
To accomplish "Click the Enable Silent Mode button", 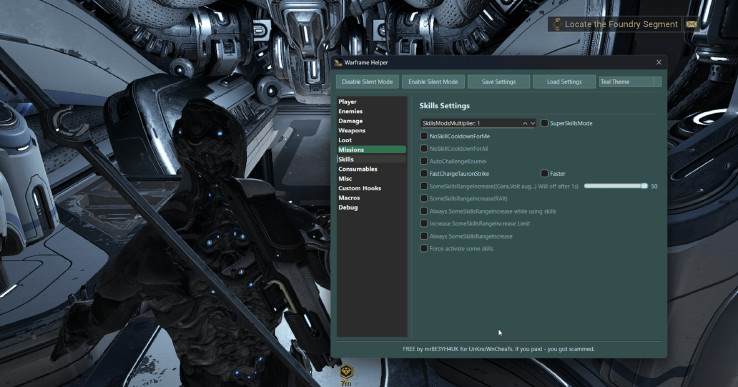I will click(x=433, y=81).
